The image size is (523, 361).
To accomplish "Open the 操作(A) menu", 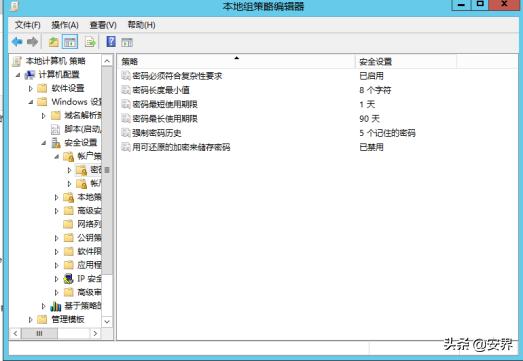I will point(65,25).
